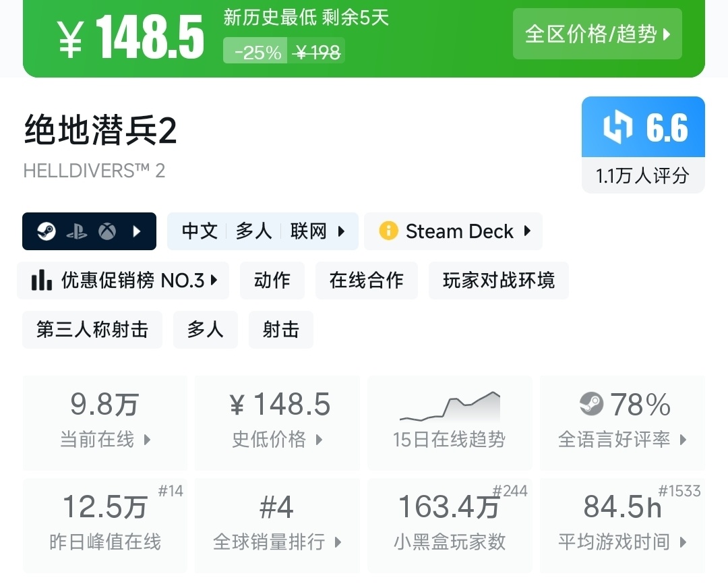Open 1.1万人评分 rating details
Viewport: 728px width, 584px height.
coord(642,176)
